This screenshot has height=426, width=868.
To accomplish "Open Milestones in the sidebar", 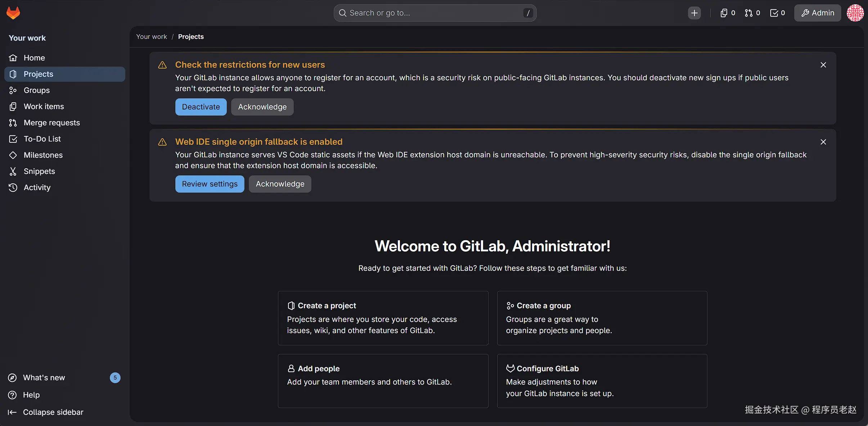I will tap(65, 155).
